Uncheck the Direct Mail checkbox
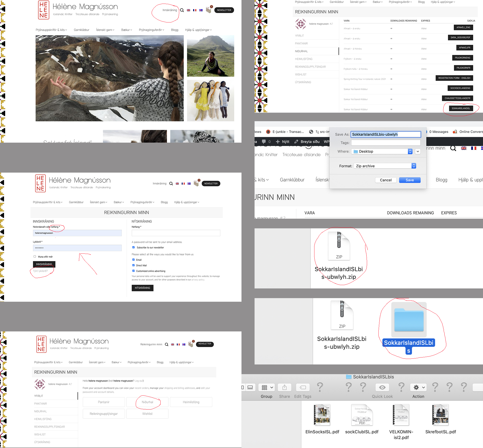Screen dimensions: 483x448 (x=133, y=265)
